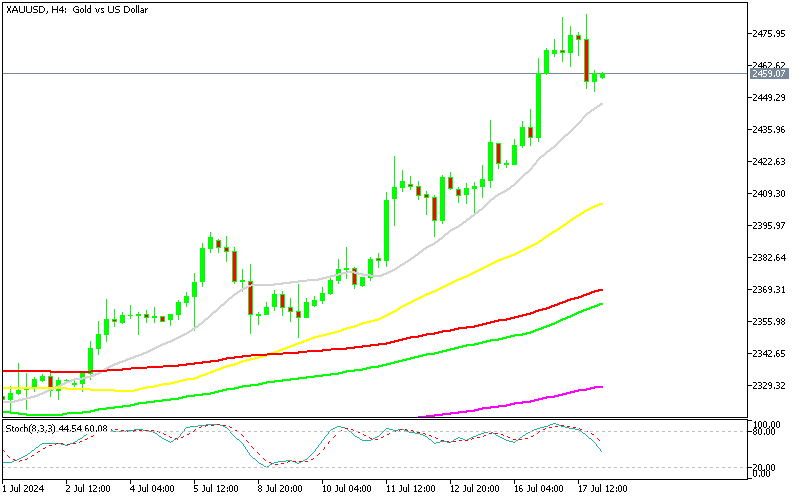Viewport: 800px width, 500px height.
Task: Click the stochastic 80.00 level label
Action: (764, 432)
